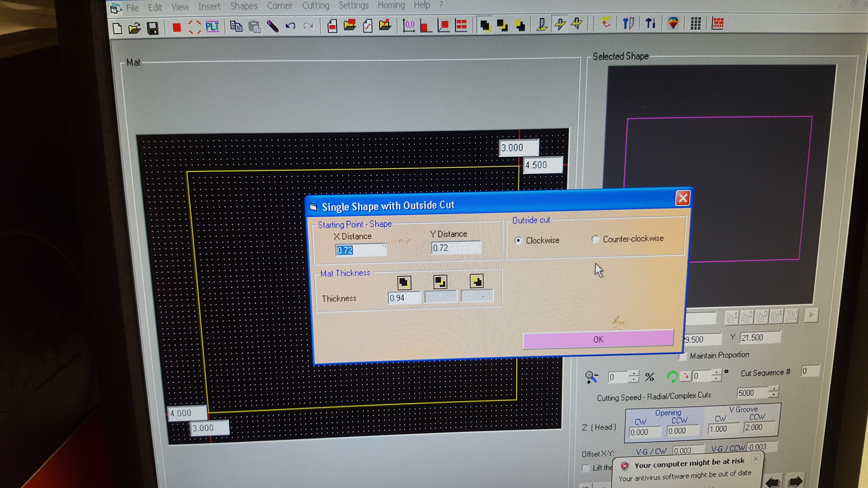Viewport: 868px width, 488px height.
Task: Click the Y size field showing 21.500
Action: 760,337
